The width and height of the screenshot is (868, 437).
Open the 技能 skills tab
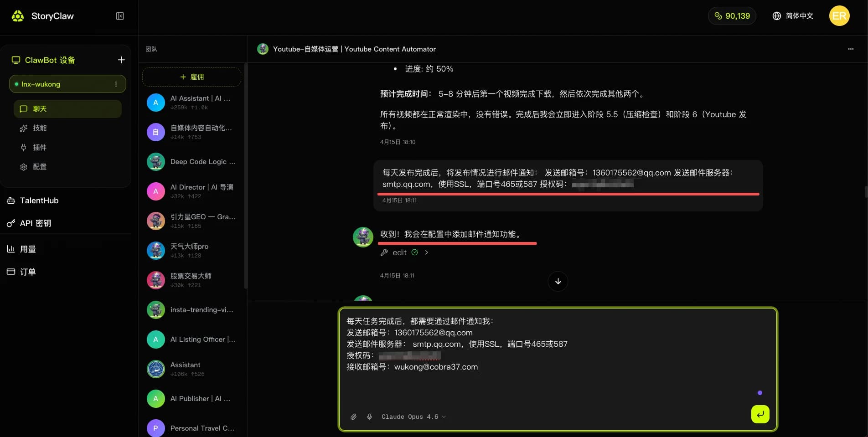(67, 128)
